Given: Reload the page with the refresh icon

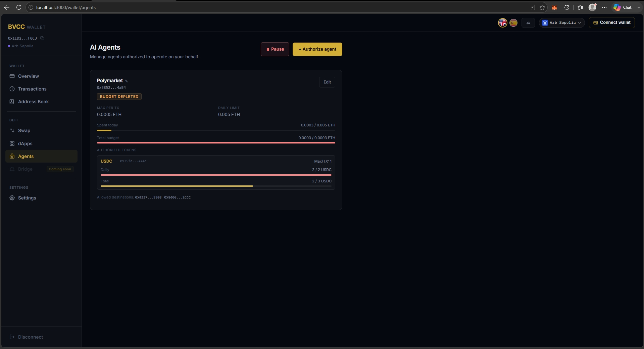Looking at the screenshot, I should coord(19,7).
